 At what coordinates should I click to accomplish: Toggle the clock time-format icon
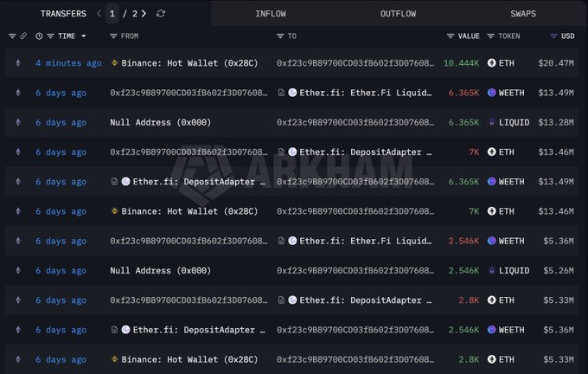pyautogui.click(x=39, y=36)
